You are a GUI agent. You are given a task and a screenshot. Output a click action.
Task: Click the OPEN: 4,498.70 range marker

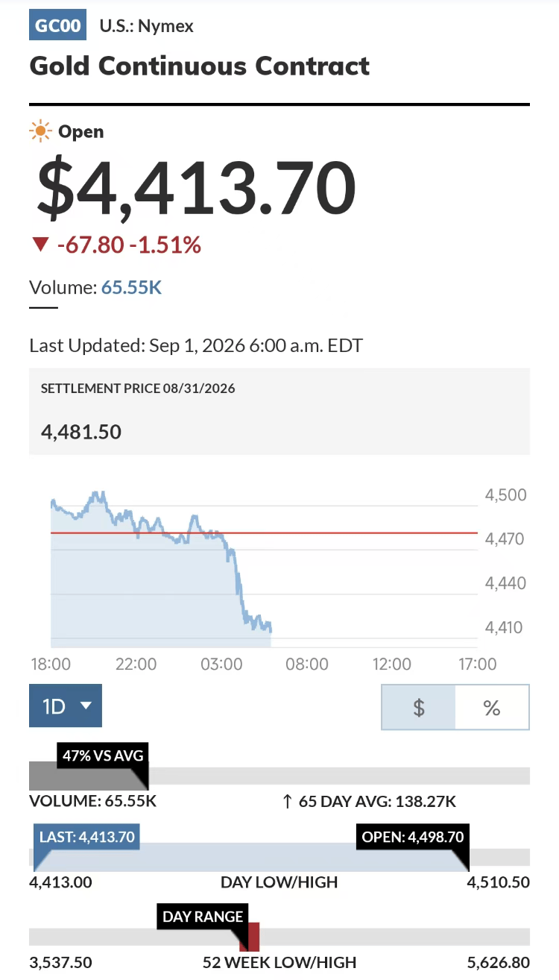[413, 837]
